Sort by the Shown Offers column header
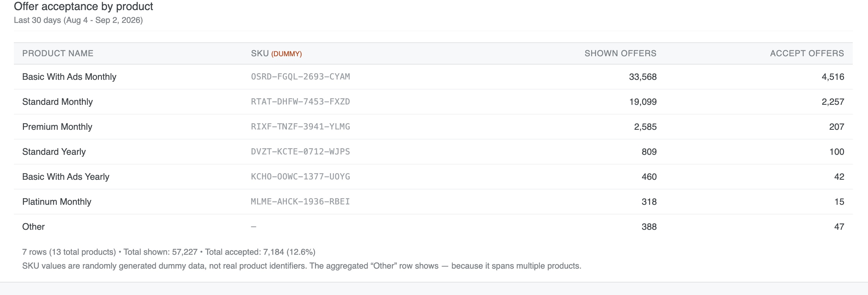868x295 pixels. [x=620, y=53]
